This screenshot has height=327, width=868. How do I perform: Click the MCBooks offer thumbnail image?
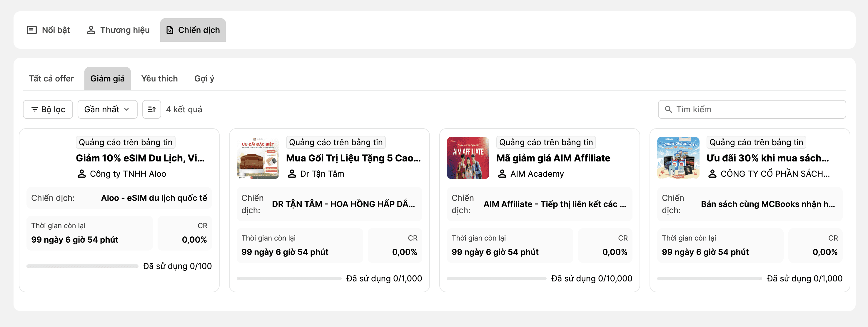678,158
